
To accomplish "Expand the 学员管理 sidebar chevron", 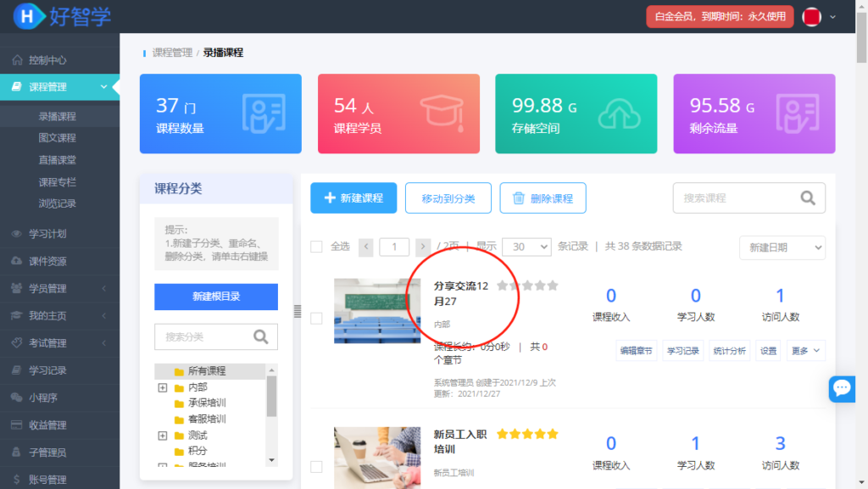I will pos(104,288).
